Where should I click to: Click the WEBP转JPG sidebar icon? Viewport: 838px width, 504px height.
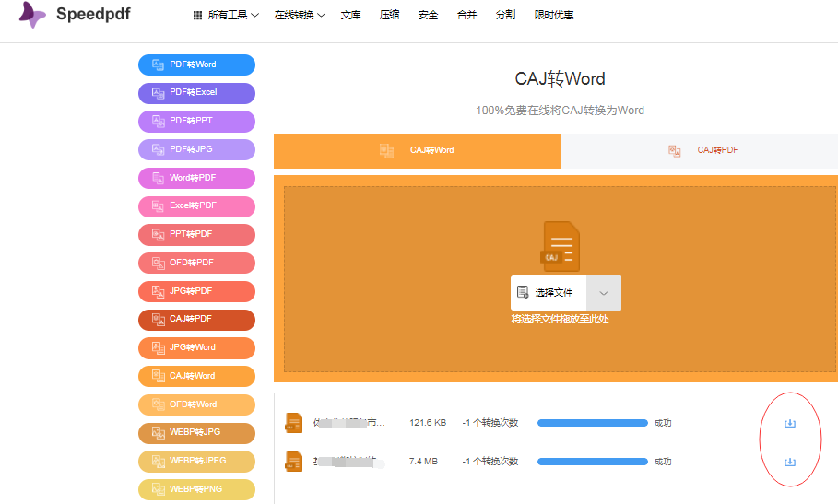pos(159,432)
